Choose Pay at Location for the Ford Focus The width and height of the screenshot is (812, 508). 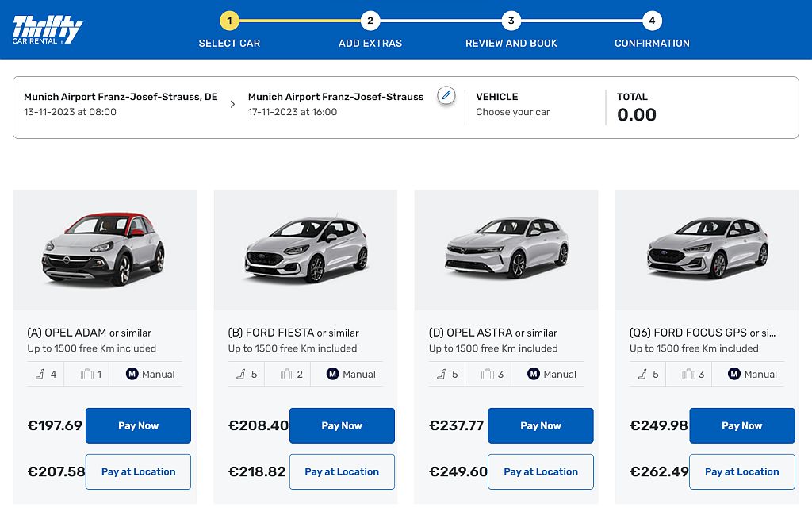(741, 471)
